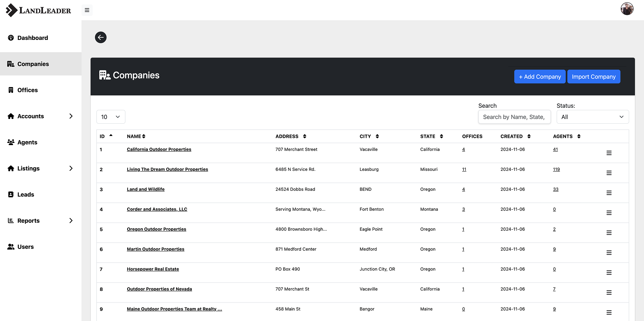Select address cell PO Box 490
This screenshot has height=321, width=644.
pyautogui.click(x=288, y=269)
